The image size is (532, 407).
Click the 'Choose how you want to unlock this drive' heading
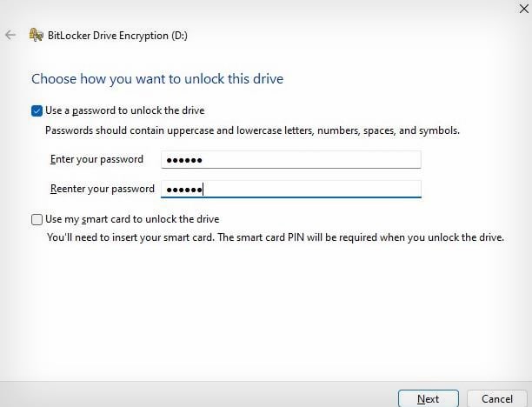[157, 79]
